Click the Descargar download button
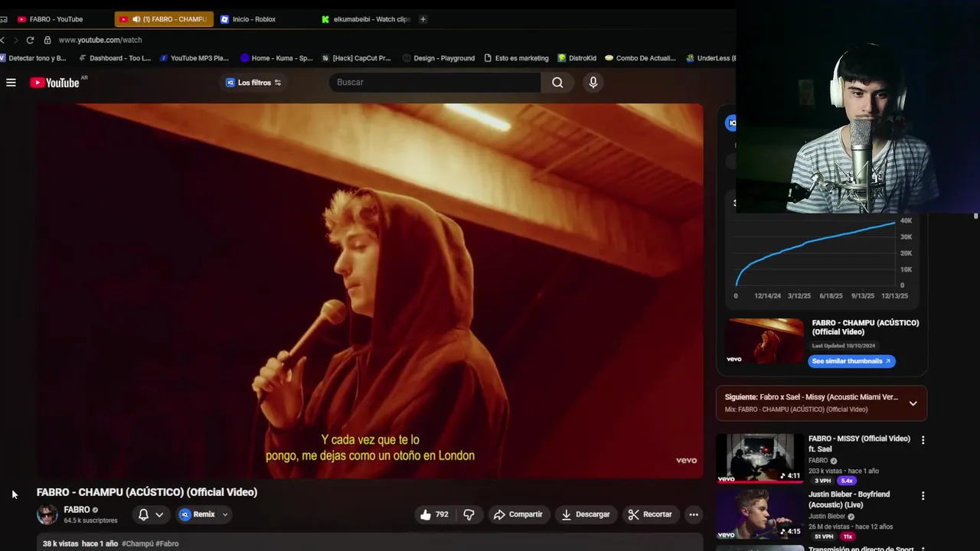 tap(586, 514)
